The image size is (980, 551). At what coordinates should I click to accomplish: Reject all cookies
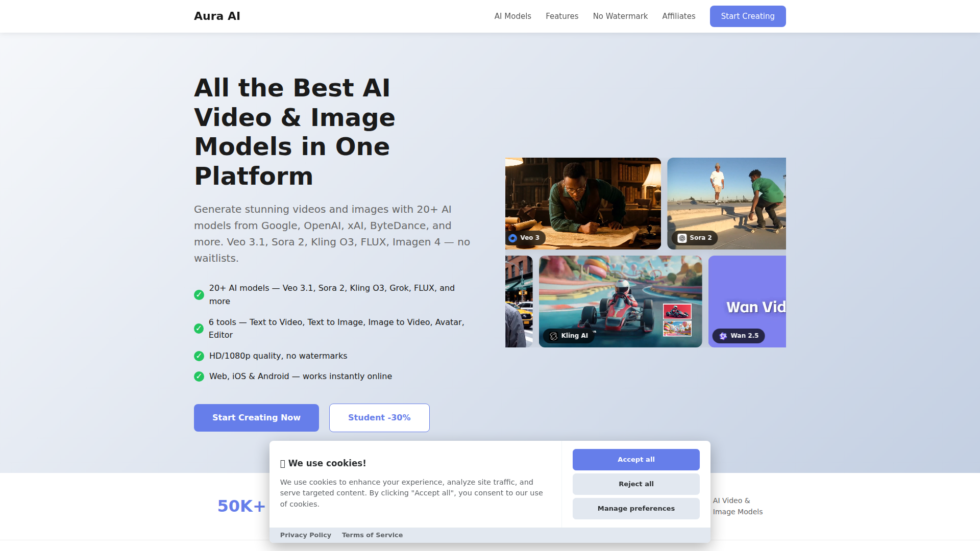point(636,484)
